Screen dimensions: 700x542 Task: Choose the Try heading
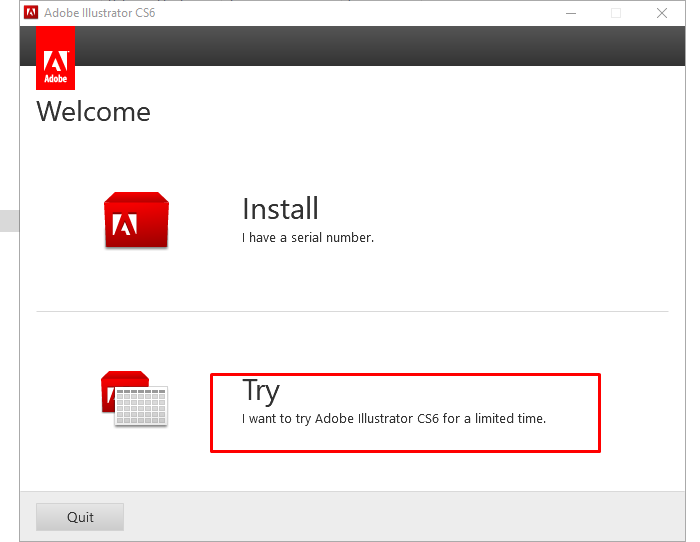tap(261, 391)
